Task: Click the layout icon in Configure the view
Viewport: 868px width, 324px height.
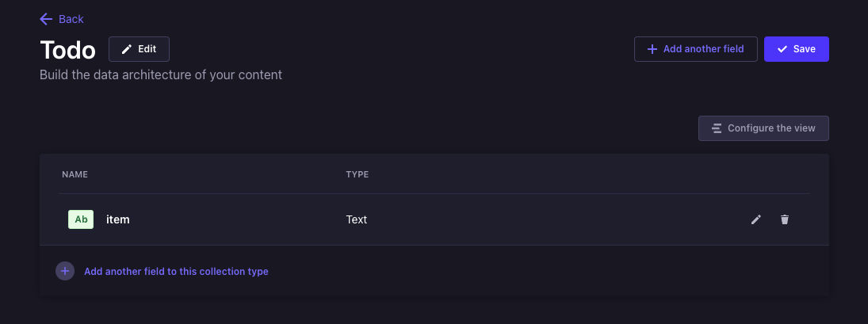Action: click(717, 128)
